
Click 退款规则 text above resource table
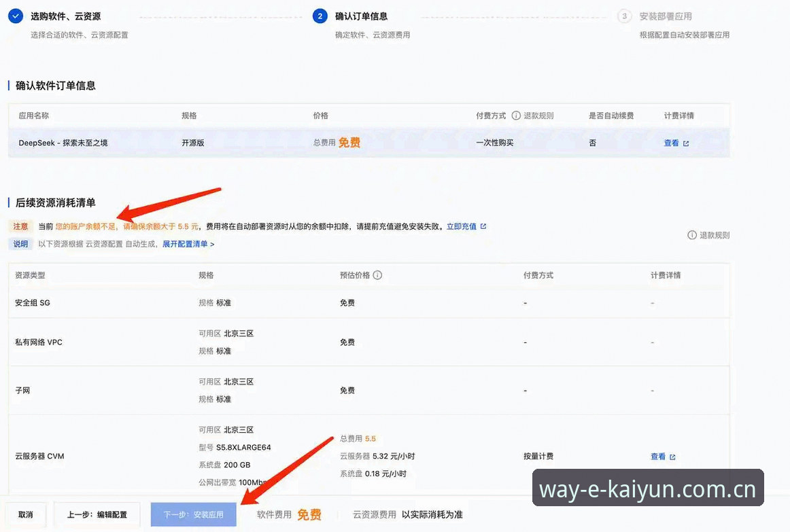[x=715, y=235]
